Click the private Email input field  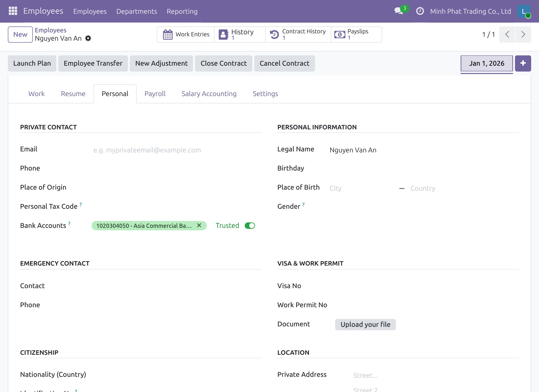[177, 150]
